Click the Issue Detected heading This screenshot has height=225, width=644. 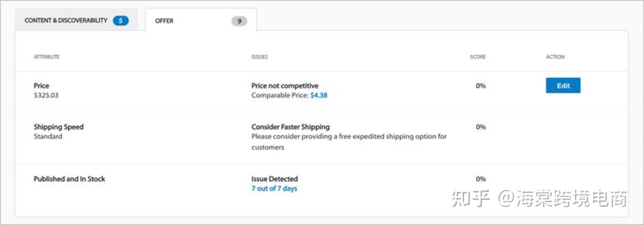pos(275,179)
